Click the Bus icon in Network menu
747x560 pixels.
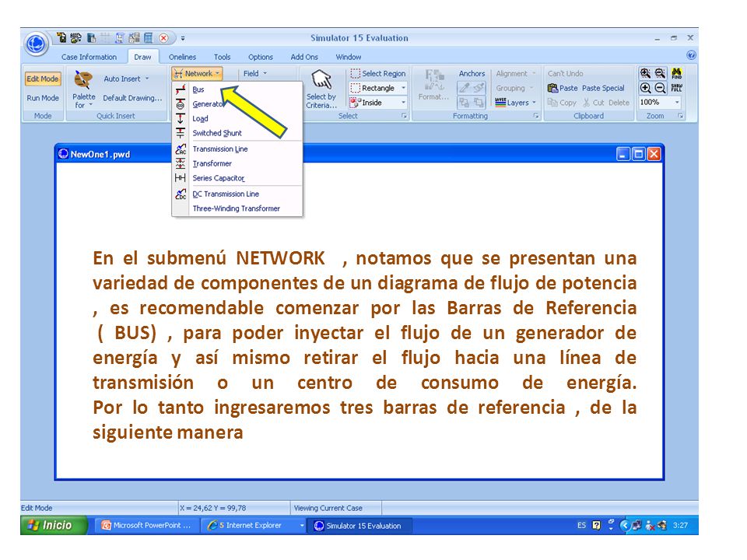point(181,89)
